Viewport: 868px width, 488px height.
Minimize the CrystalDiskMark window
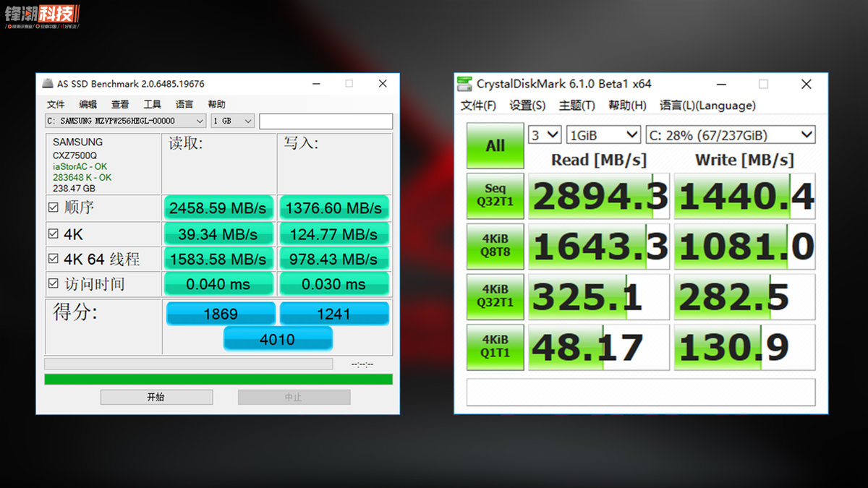click(722, 85)
